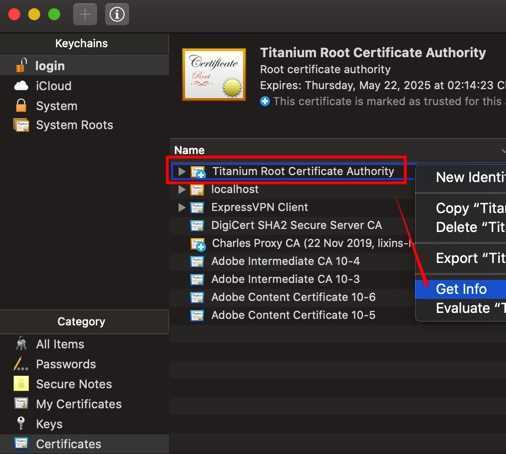Click the All Items category icon
Viewport: 506px width, 454px height.
pyautogui.click(x=21, y=344)
